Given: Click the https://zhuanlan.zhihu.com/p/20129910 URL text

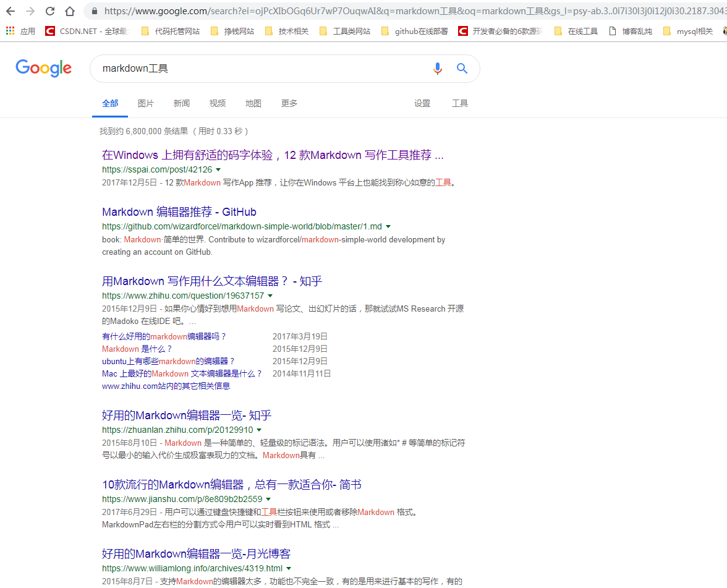Looking at the screenshot, I should [x=177, y=430].
